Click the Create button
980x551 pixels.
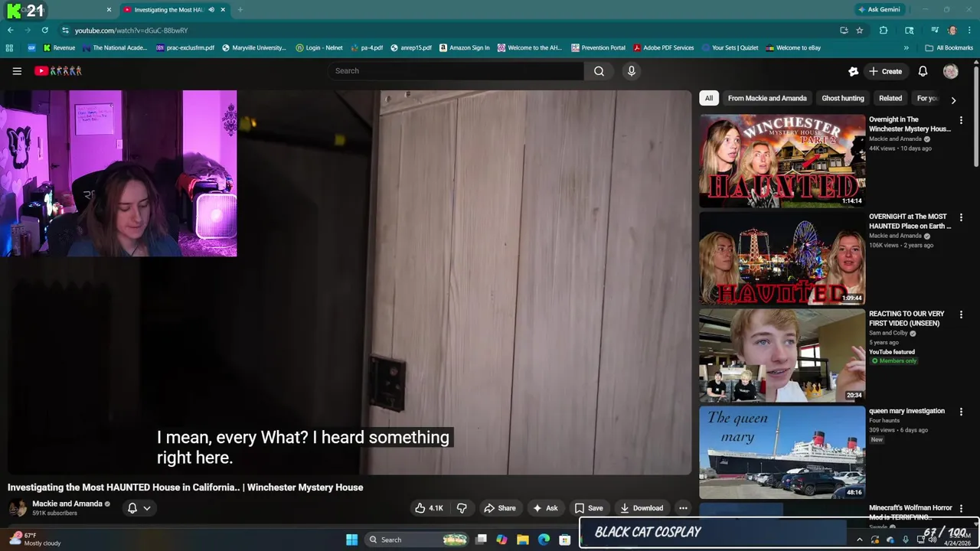[885, 71]
